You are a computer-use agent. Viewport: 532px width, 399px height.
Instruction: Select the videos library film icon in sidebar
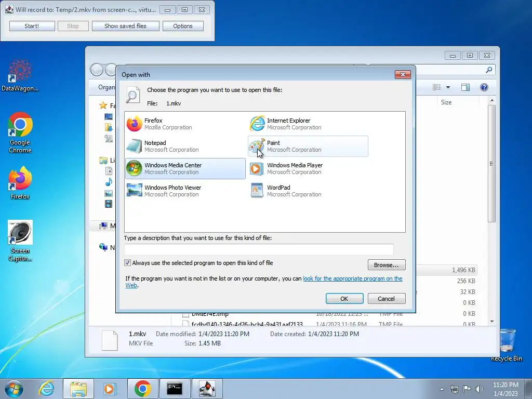(x=109, y=204)
